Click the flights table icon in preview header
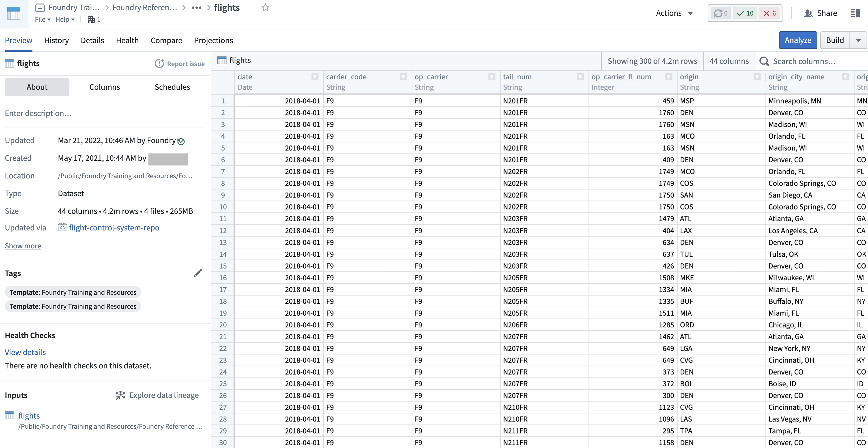 [222, 60]
